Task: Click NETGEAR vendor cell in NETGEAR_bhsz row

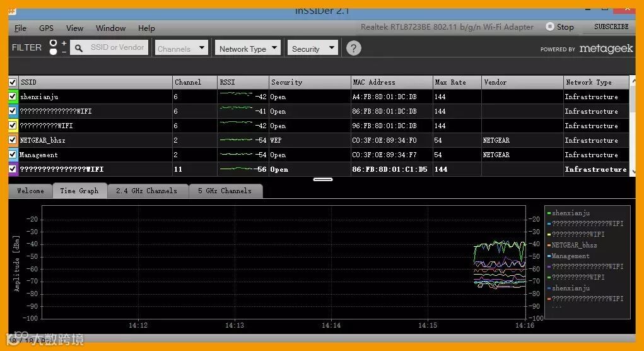Action: coord(496,141)
